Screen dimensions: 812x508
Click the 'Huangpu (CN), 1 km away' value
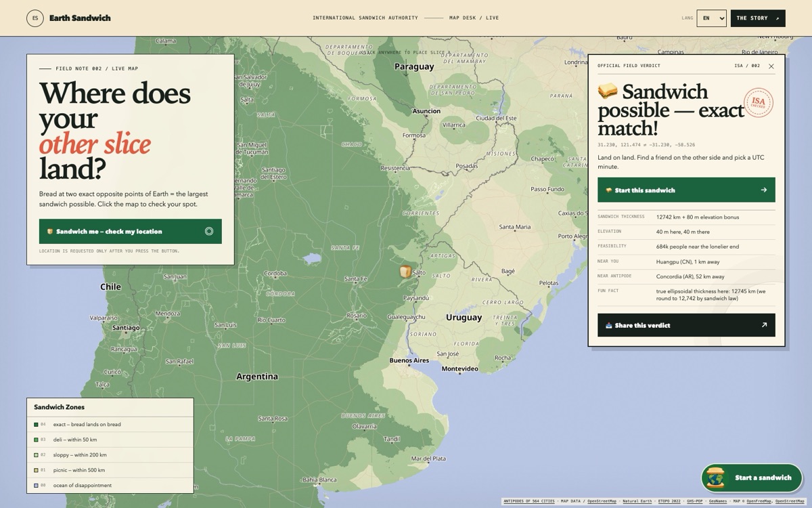coord(689,261)
